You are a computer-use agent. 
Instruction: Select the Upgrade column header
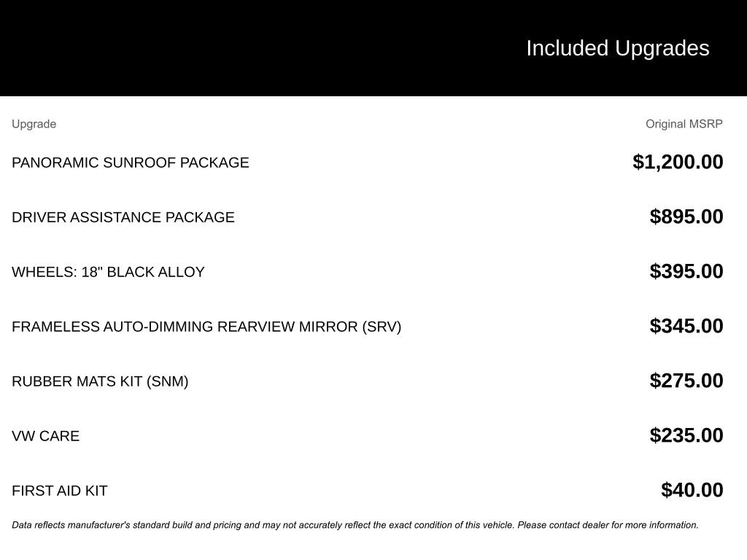pos(34,124)
